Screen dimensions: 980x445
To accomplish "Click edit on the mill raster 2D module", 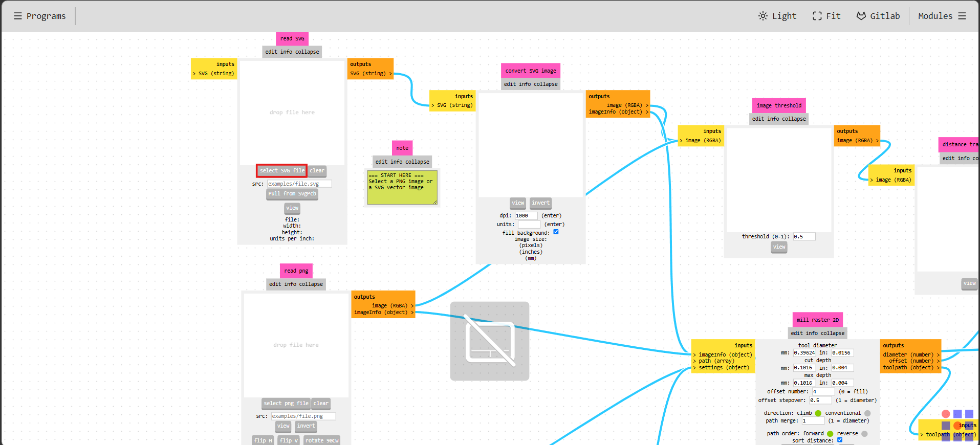I will point(797,333).
